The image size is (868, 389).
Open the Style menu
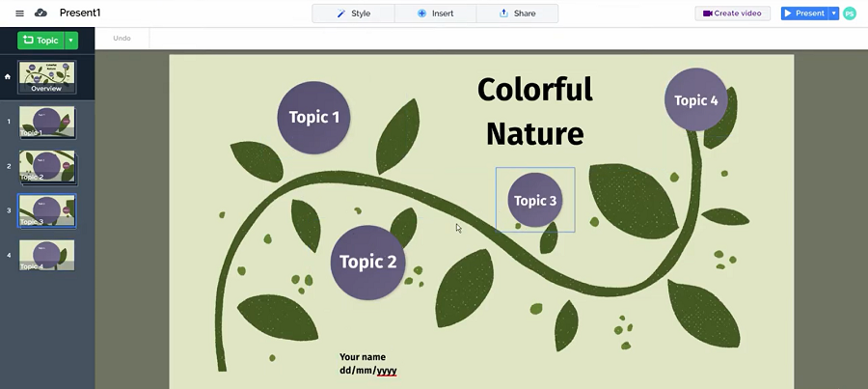[x=353, y=14]
